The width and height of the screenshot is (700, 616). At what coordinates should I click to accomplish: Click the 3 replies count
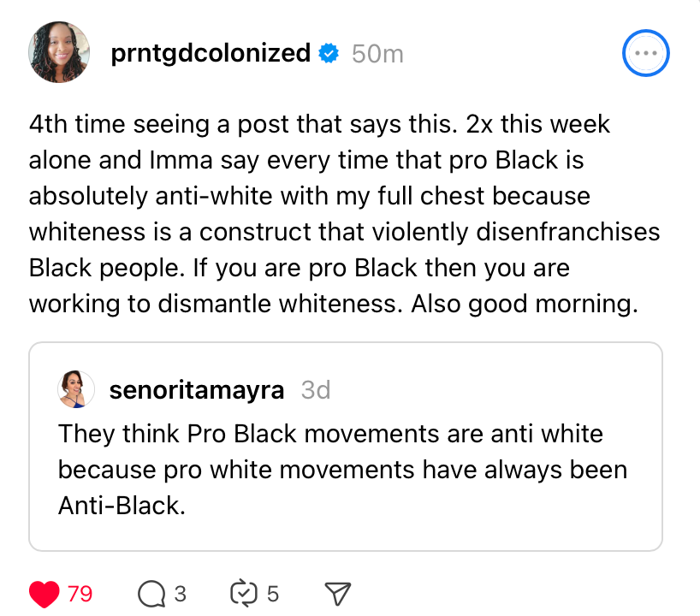click(x=180, y=594)
